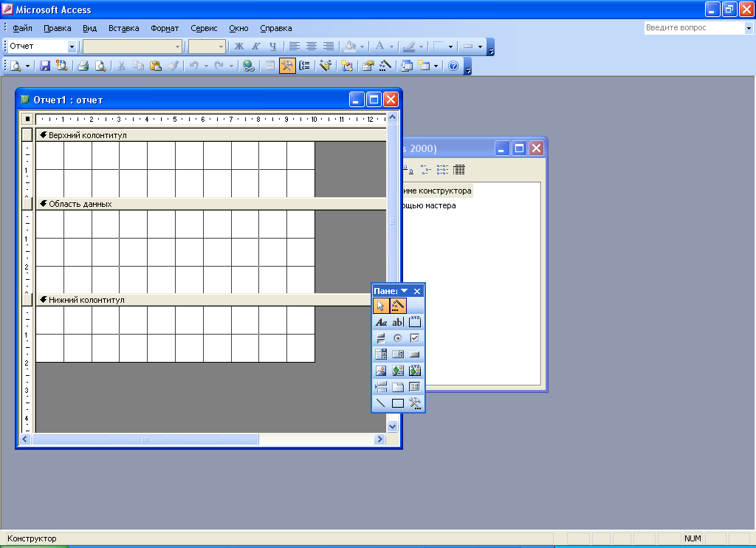Click scroll-down arrow in report window
Viewport: 756px width, 548px height.
tap(393, 426)
